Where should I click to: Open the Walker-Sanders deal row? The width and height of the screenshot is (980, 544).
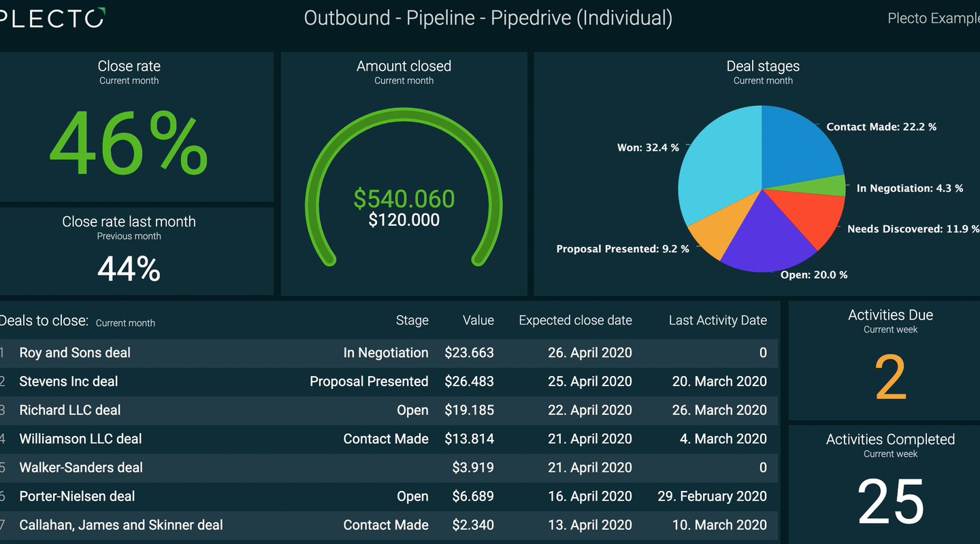point(389,467)
